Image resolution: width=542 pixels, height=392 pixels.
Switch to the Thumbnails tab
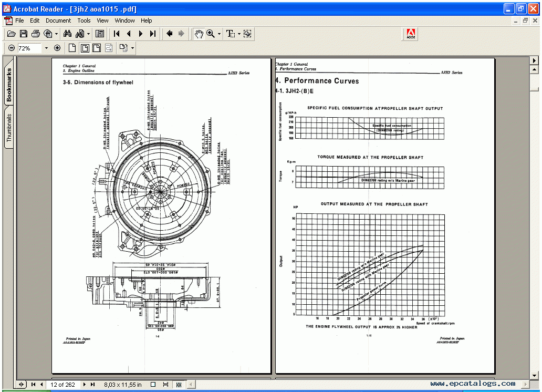8,128
